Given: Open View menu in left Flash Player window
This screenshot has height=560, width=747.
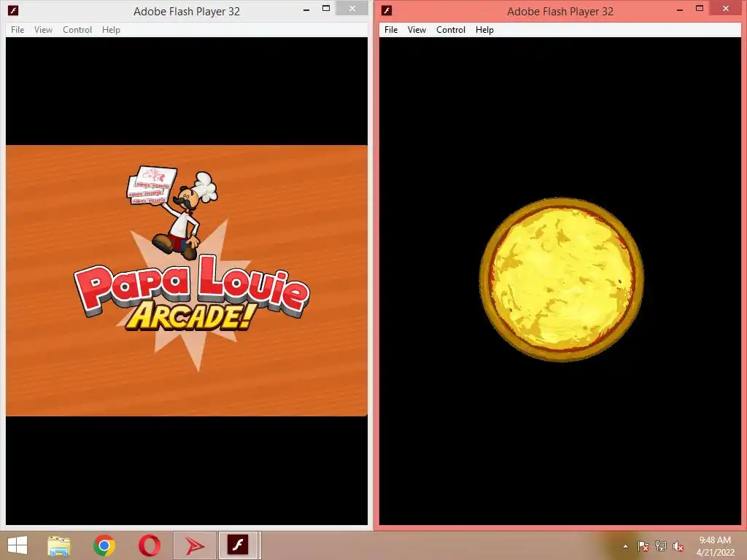Looking at the screenshot, I should (x=43, y=29).
